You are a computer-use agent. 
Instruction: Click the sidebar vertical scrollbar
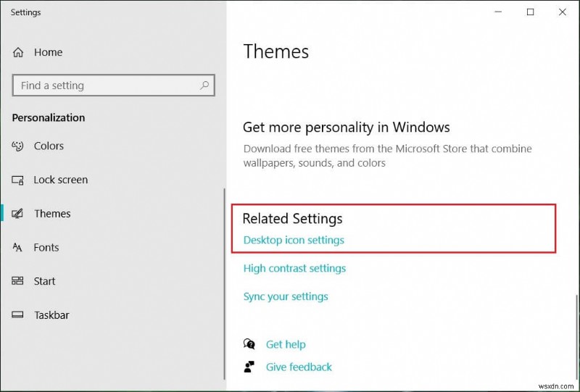click(x=224, y=284)
